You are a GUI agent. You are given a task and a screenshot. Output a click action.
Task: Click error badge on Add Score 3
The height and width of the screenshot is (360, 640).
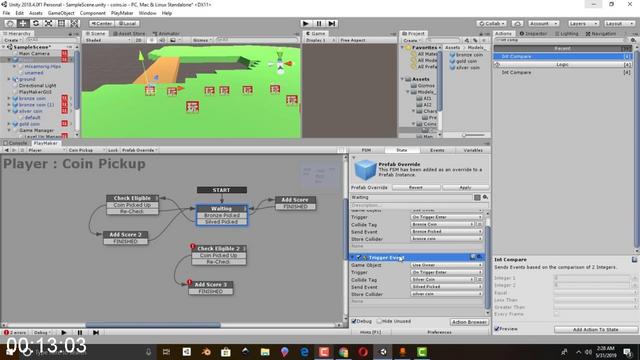[189, 282]
